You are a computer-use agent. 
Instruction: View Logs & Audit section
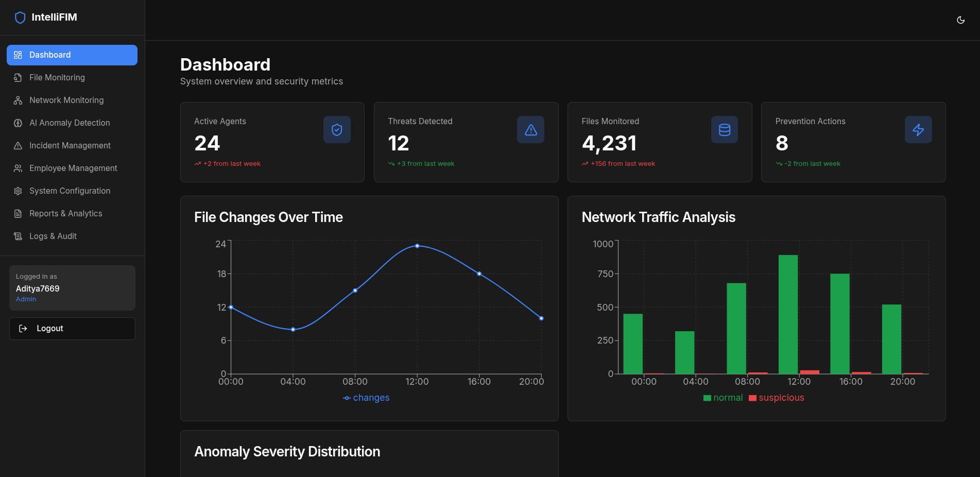click(x=53, y=236)
